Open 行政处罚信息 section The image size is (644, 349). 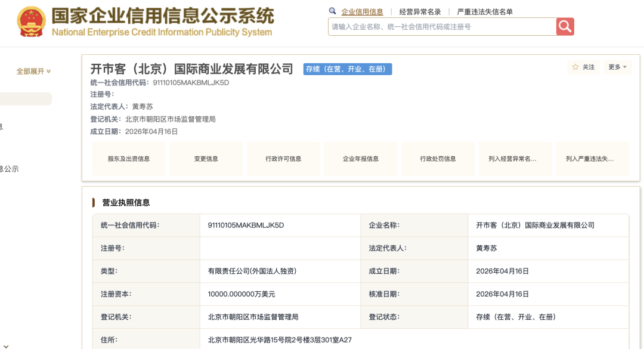(x=438, y=159)
